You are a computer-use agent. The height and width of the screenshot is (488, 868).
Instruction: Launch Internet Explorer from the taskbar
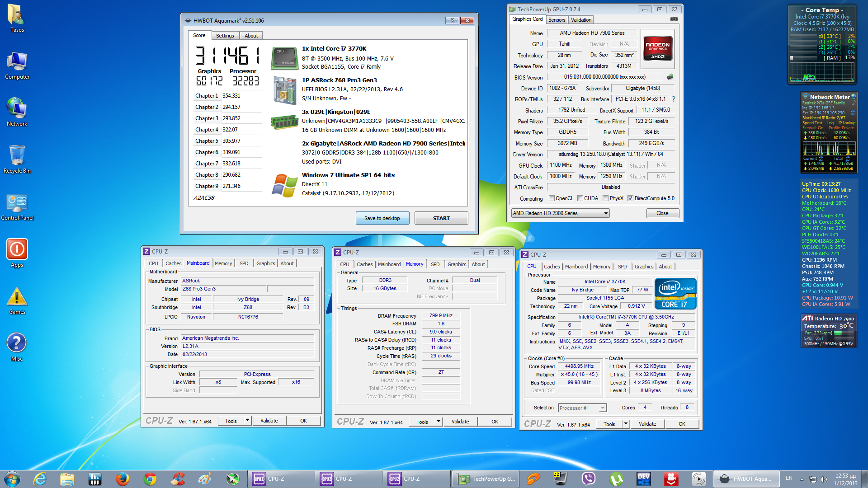pyautogui.click(x=40, y=479)
